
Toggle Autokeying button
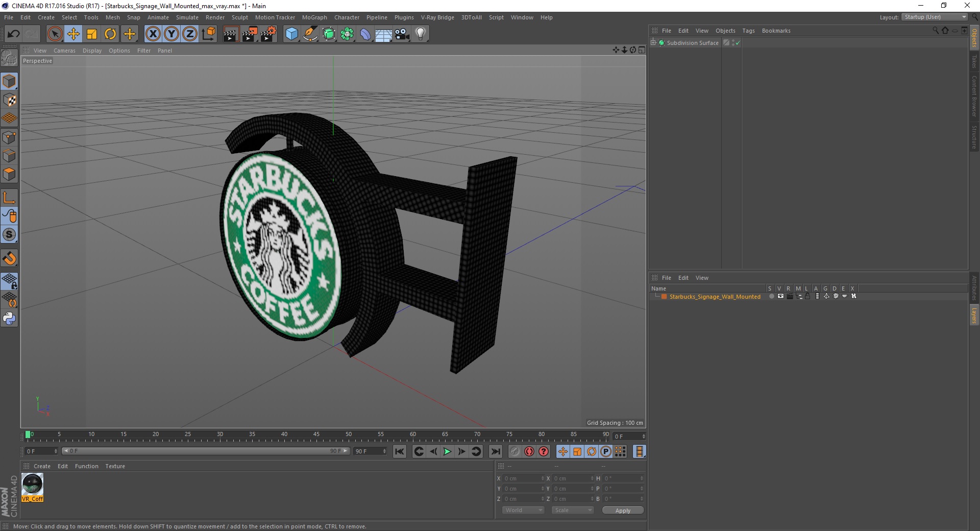point(529,451)
